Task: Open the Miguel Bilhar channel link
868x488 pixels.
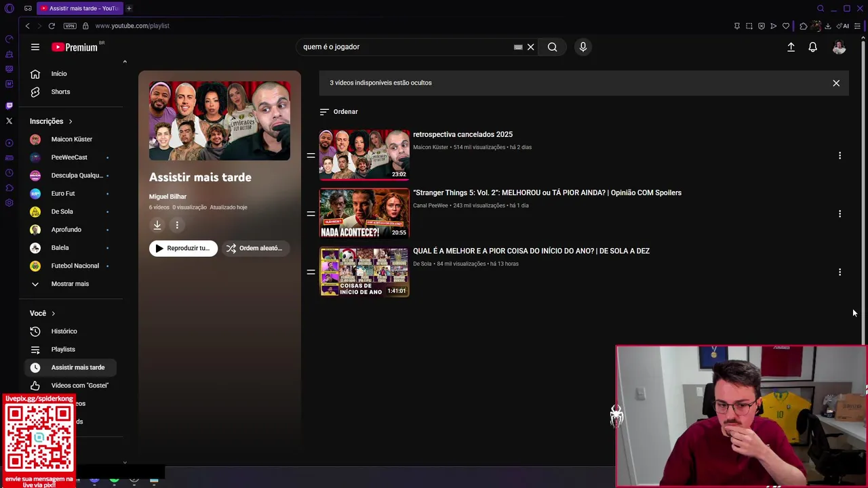Action: pos(167,197)
